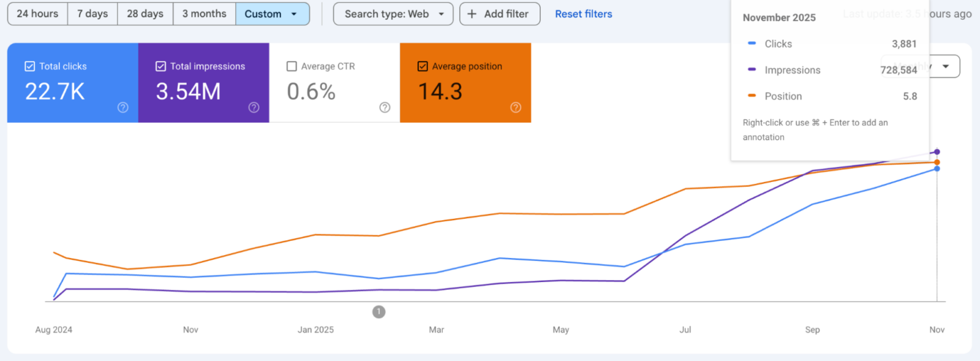This screenshot has height=361, width=980.
Task: Click the 0.6% average CTR value
Action: click(x=311, y=92)
